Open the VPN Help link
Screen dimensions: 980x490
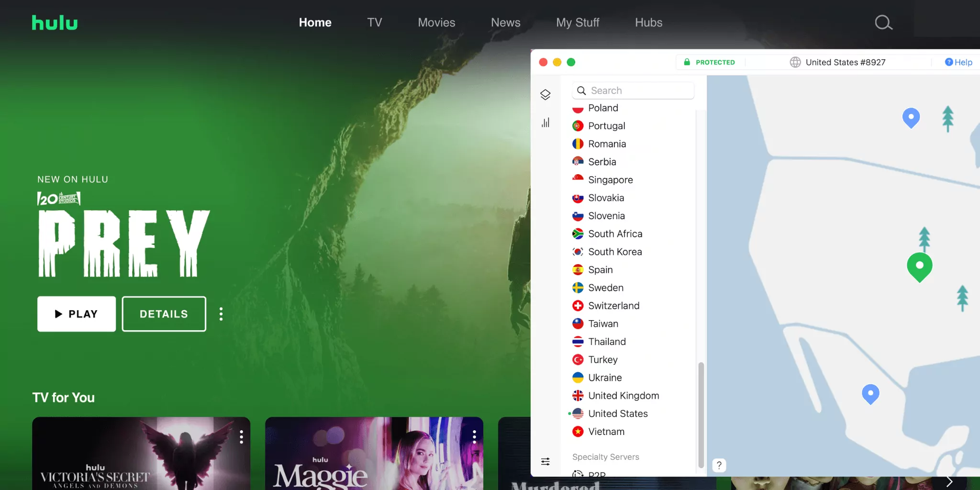tap(958, 62)
